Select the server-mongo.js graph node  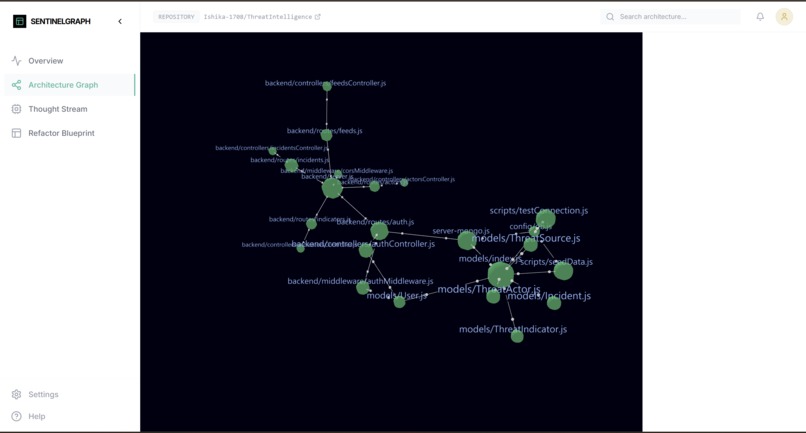click(467, 241)
